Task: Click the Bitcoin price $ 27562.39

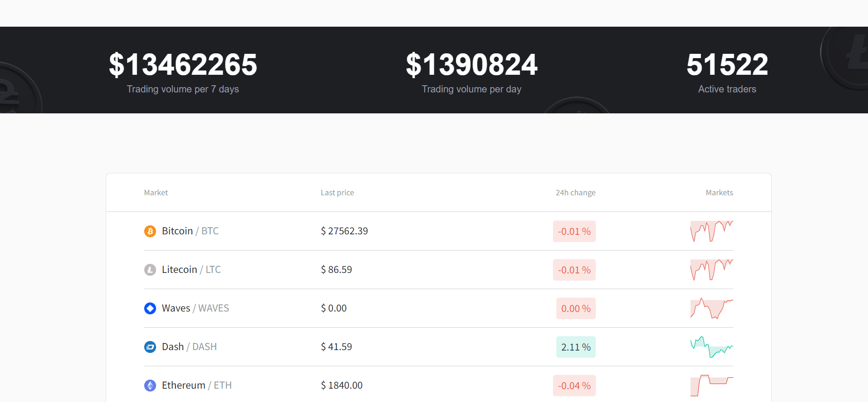Action: tap(344, 231)
